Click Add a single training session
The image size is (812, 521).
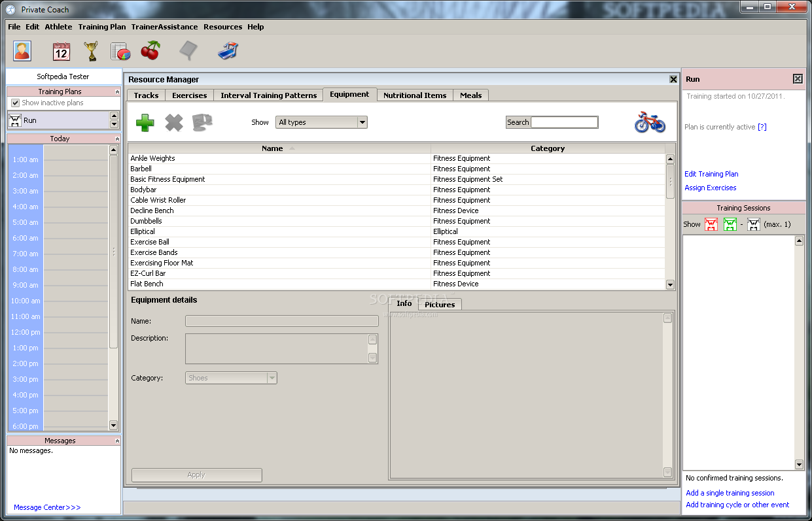tap(730, 493)
